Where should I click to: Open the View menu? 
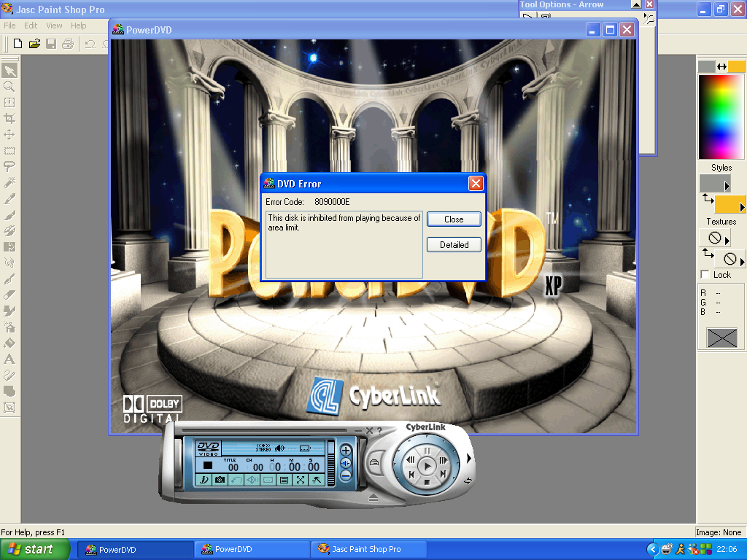click(x=54, y=26)
